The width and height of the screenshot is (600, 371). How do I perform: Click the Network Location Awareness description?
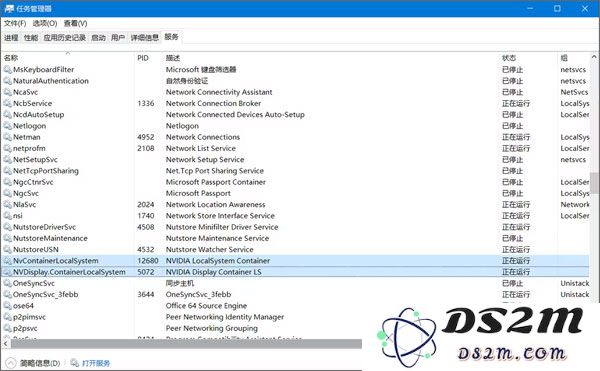(x=215, y=204)
